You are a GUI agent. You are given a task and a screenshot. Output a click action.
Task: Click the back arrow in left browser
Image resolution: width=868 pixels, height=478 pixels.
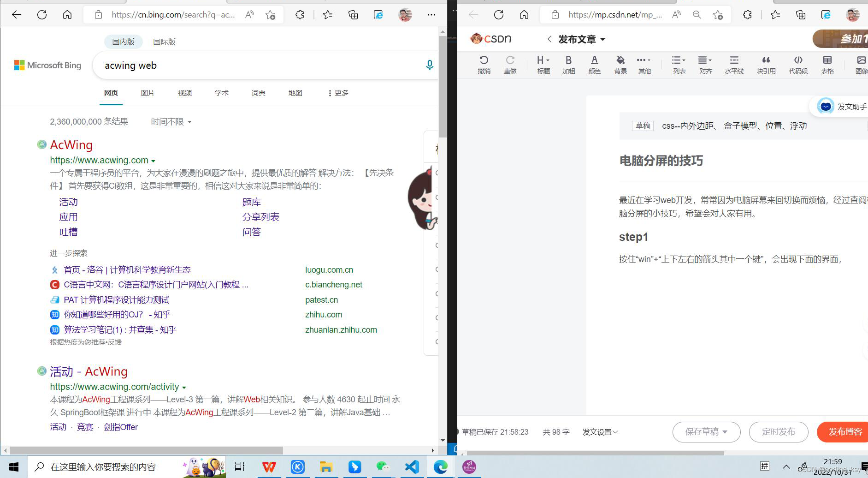pyautogui.click(x=17, y=15)
